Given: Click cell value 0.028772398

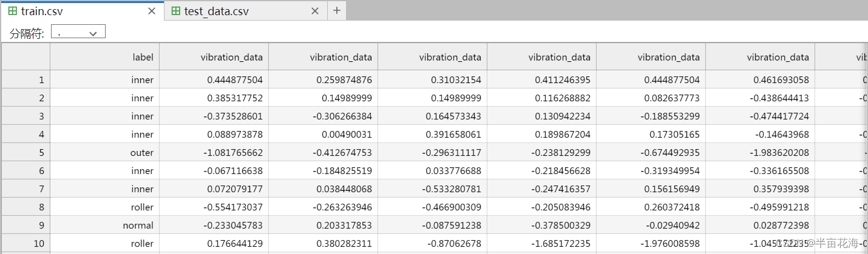Looking at the screenshot, I should point(760,225).
